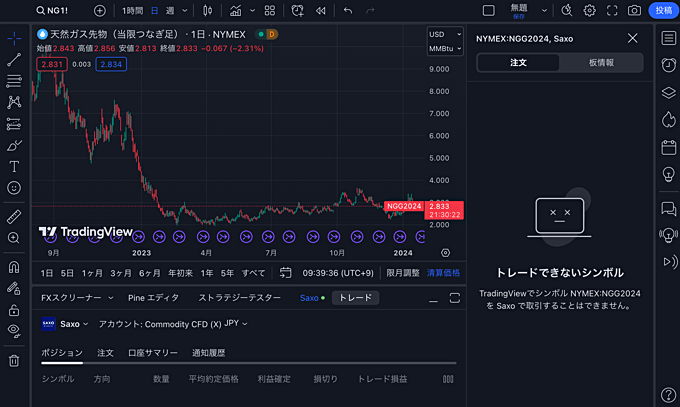
Task: Open the Fibonacci/gann tools group
Action: tap(14, 81)
